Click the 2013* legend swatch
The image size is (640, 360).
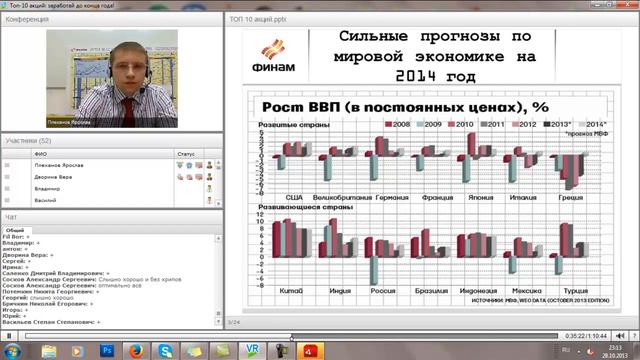547,124
